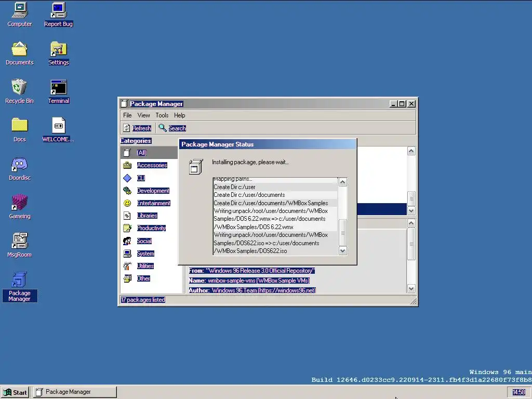Click the 'Name: wmbox-sample-vms' line
Image resolution: width=532 pixels, height=399 pixels.
(x=249, y=281)
